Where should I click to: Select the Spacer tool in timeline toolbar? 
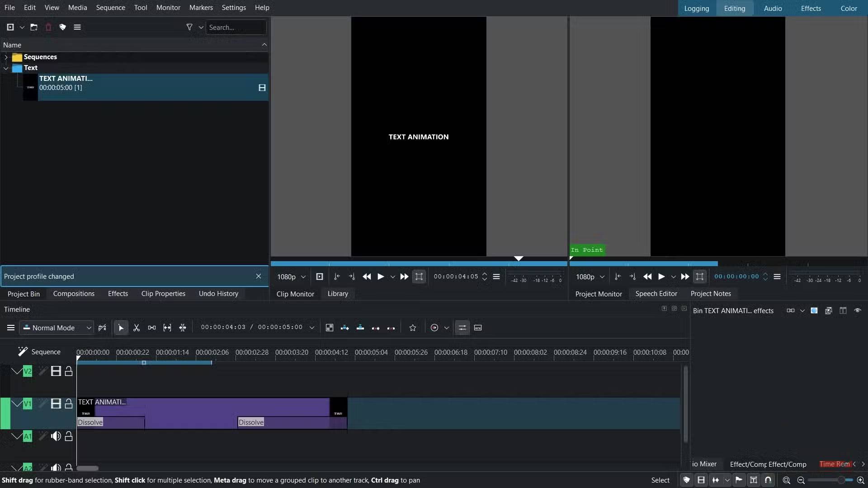[152, 328]
